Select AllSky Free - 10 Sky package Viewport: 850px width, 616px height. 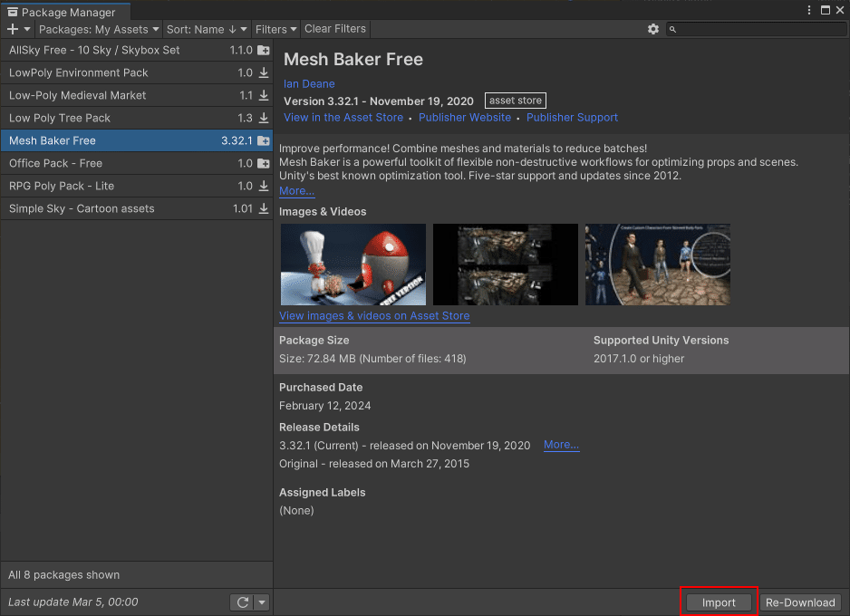coord(137,50)
